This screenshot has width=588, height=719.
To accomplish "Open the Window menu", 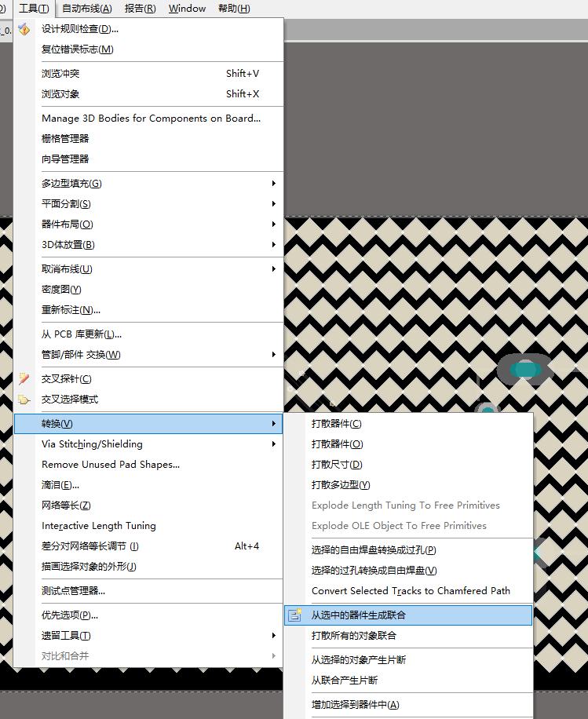I will tap(187, 9).
